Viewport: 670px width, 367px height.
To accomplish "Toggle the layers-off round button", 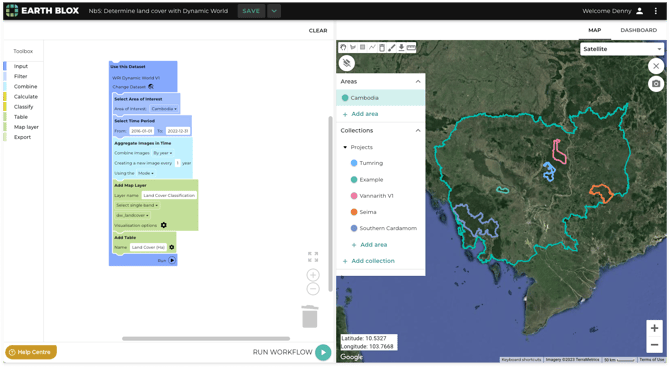I will (347, 63).
